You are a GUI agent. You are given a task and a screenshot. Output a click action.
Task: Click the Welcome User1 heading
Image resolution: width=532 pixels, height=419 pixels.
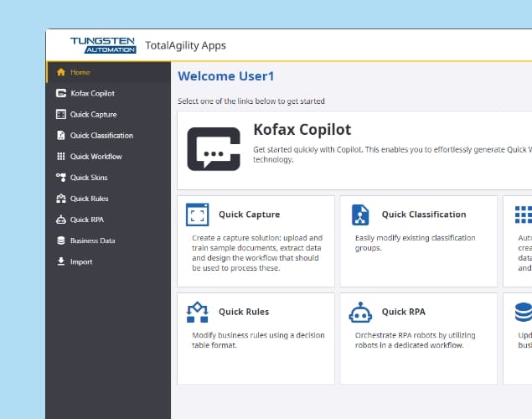click(226, 76)
